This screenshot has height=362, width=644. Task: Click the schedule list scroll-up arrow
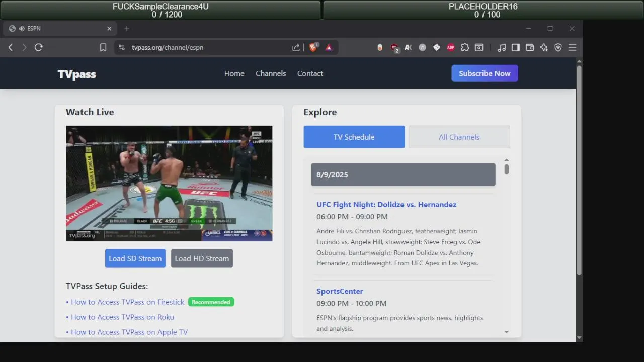[506, 160]
